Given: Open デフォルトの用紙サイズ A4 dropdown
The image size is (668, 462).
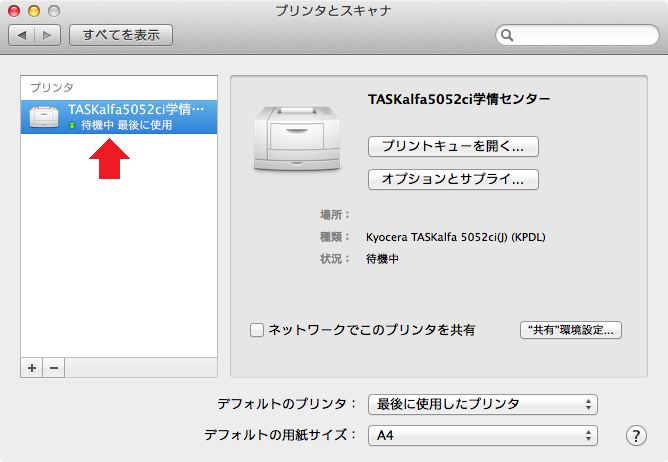Looking at the screenshot, I should pos(483,435).
